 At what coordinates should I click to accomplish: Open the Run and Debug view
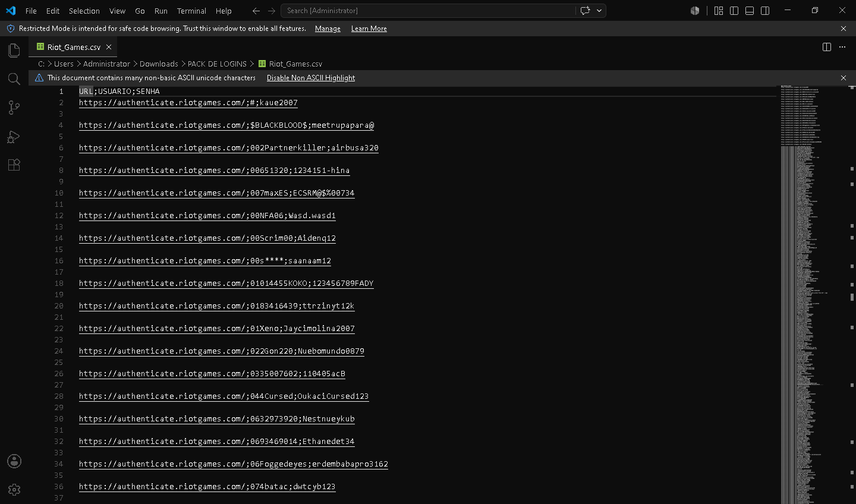(14, 136)
